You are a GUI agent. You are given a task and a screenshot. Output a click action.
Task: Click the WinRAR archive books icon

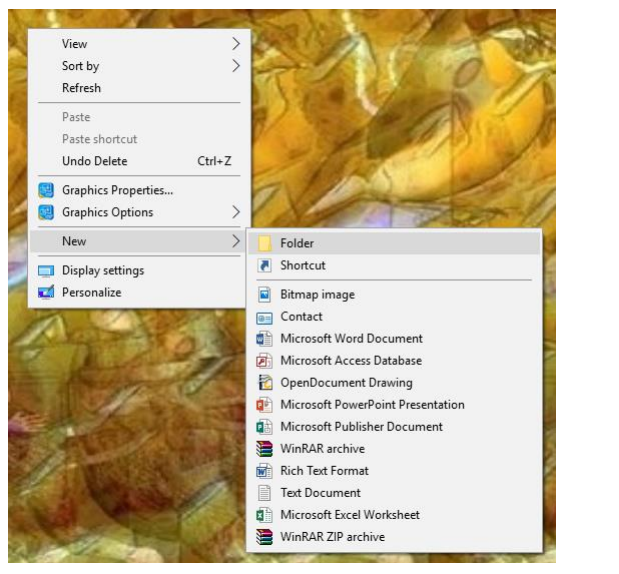point(264,449)
